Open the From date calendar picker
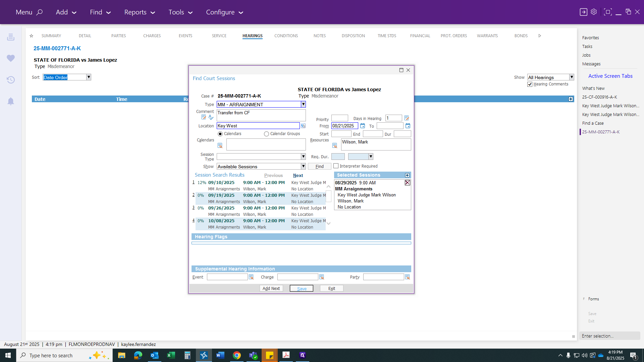 click(x=363, y=126)
